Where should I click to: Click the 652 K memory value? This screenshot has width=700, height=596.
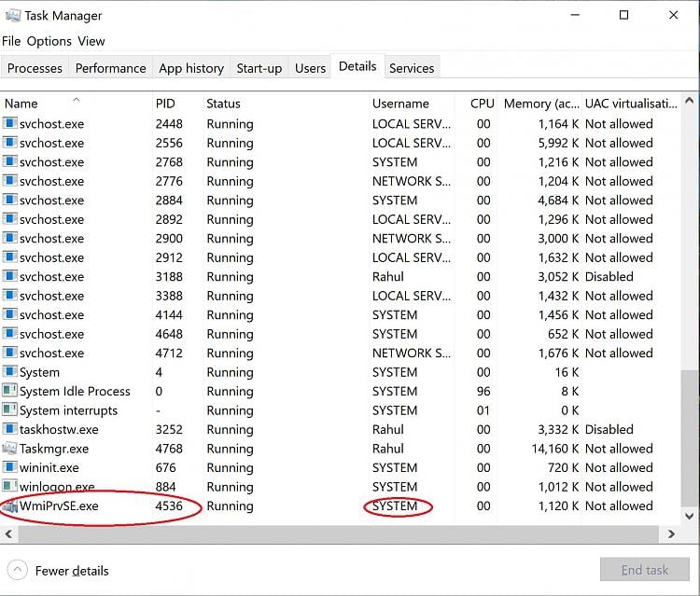coord(563,334)
